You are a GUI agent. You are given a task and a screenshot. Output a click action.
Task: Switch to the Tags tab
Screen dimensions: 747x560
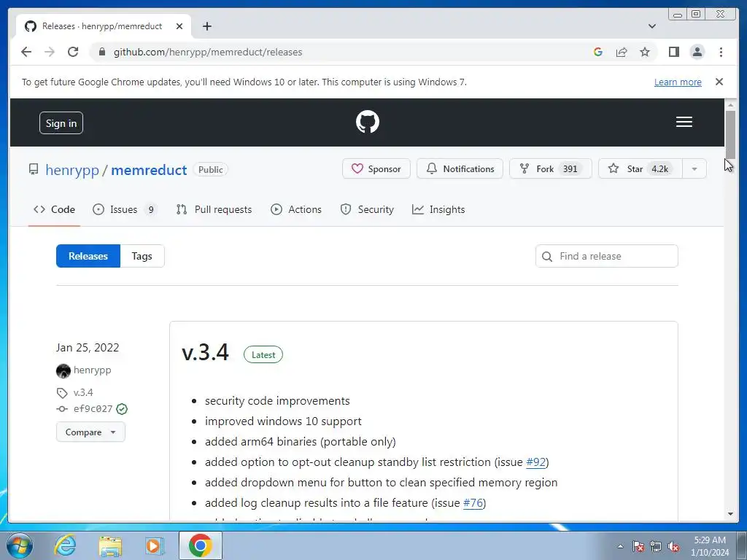(142, 256)
